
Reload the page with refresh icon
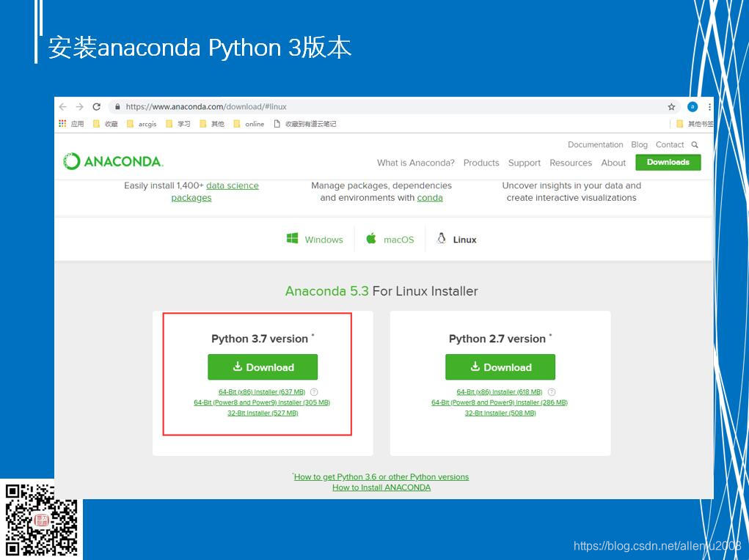97,106
